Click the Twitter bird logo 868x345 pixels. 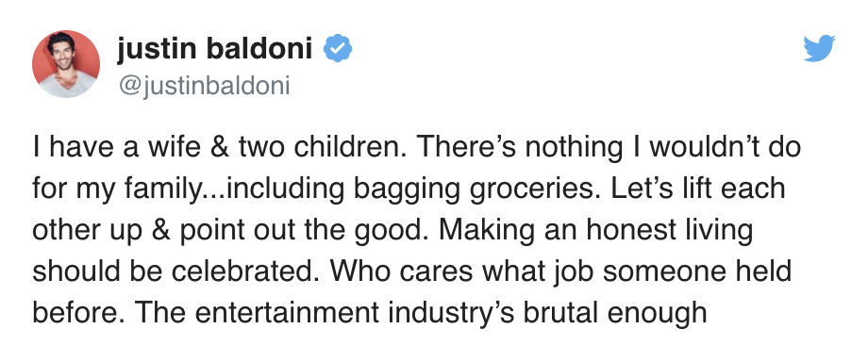[819, 48]
